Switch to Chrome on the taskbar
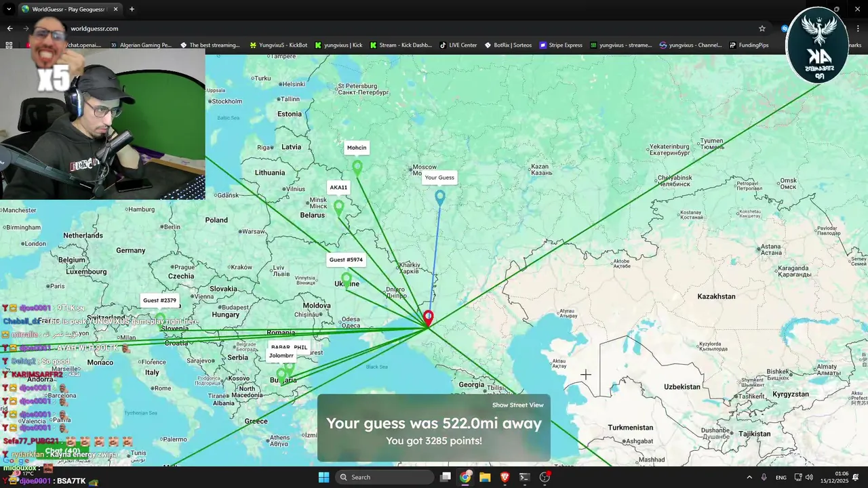This screenshot has height=488, width=868. tap(465, 477)
